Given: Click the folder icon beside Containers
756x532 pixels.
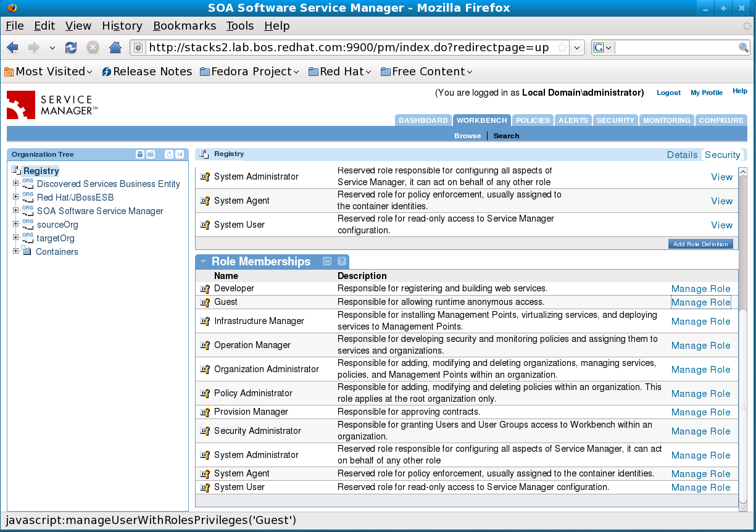Looking at the screenshot, I should coord(26,251).
